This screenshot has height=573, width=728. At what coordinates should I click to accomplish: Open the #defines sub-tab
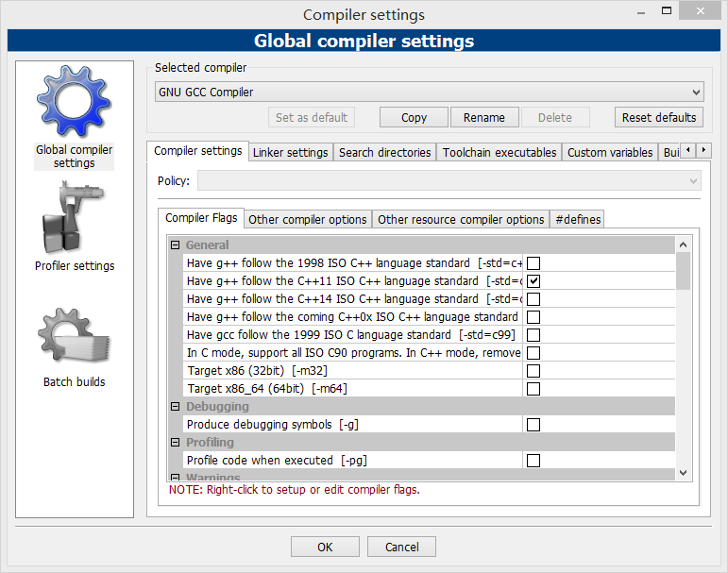coord(578,219)
